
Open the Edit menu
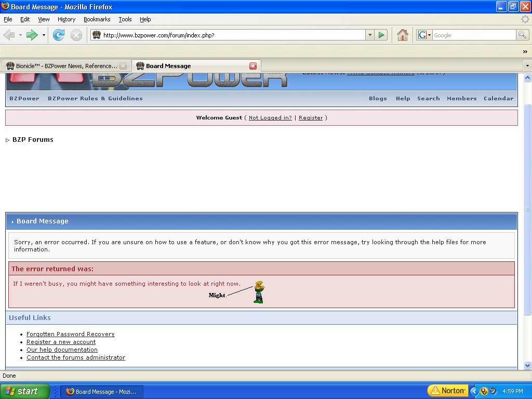25,19
